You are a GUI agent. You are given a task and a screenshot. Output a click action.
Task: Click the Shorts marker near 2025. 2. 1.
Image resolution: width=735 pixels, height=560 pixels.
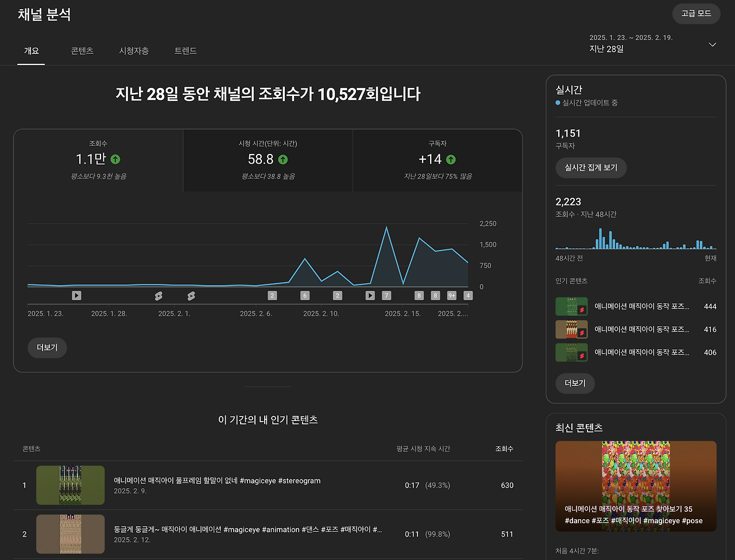coord(191,295)
